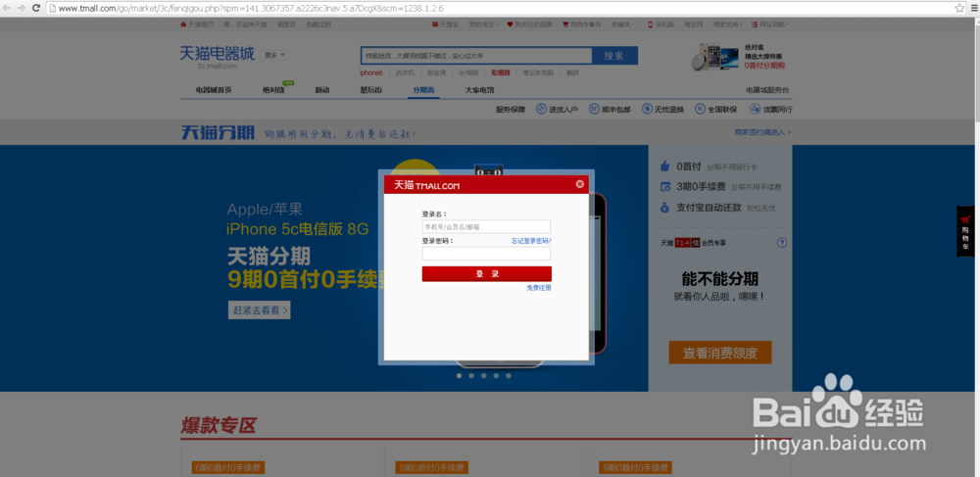Viewport: 980px width, 477px height.
Task: Open the 商家签约请进入 link
Action: point(763,132)
